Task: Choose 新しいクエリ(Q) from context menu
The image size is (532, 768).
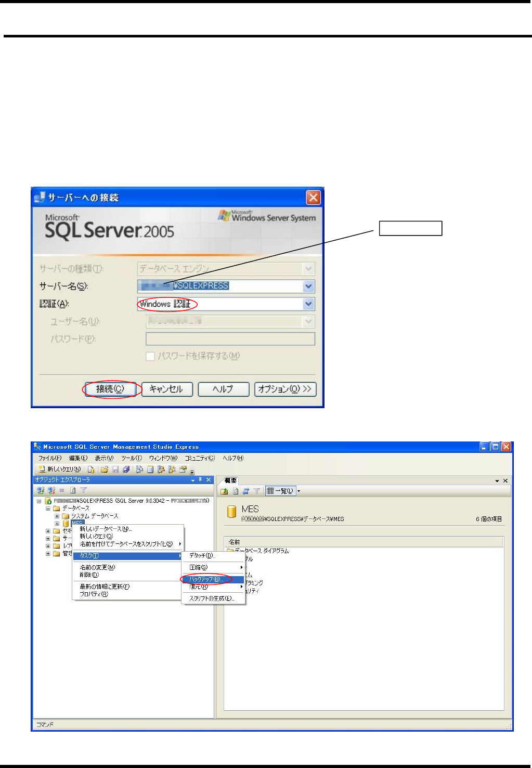Action: click(128, 536)
